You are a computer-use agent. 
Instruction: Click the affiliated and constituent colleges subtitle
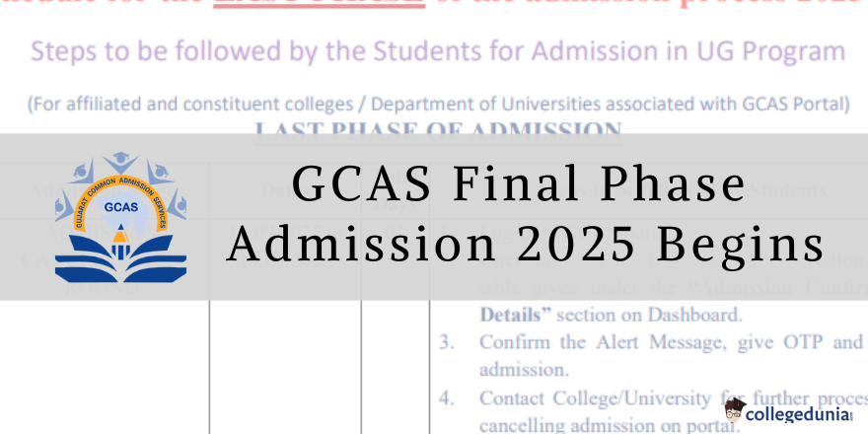[438, 104]
